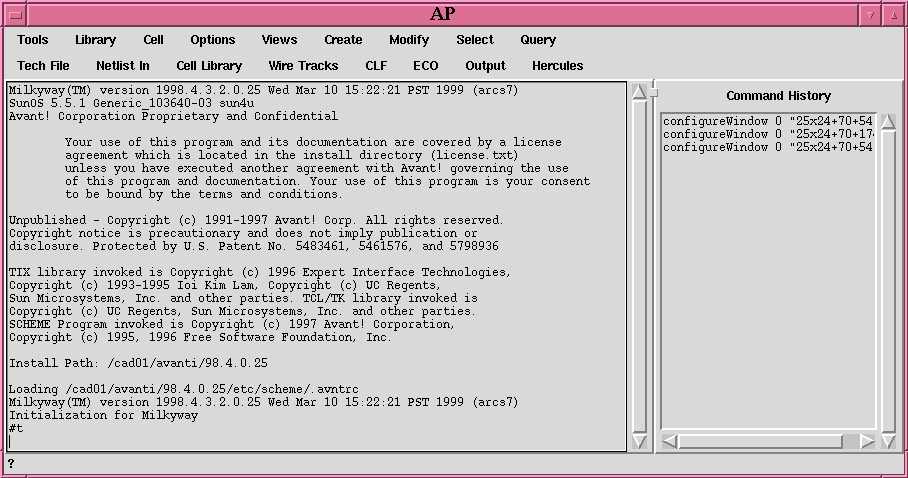Open the Tools menu
The height and width of the screenshot is (478, 908).
click(32, 40)
